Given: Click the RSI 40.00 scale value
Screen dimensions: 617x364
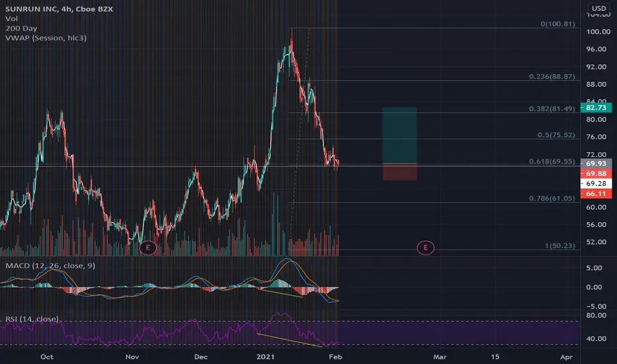Looking at the screenshot, I should pyautogui.click(x=596, y=338).
